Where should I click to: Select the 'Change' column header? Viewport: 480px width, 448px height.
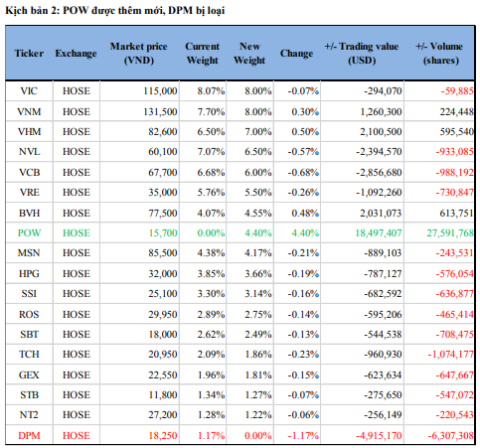pyautogui.click(x=296, y=54)
